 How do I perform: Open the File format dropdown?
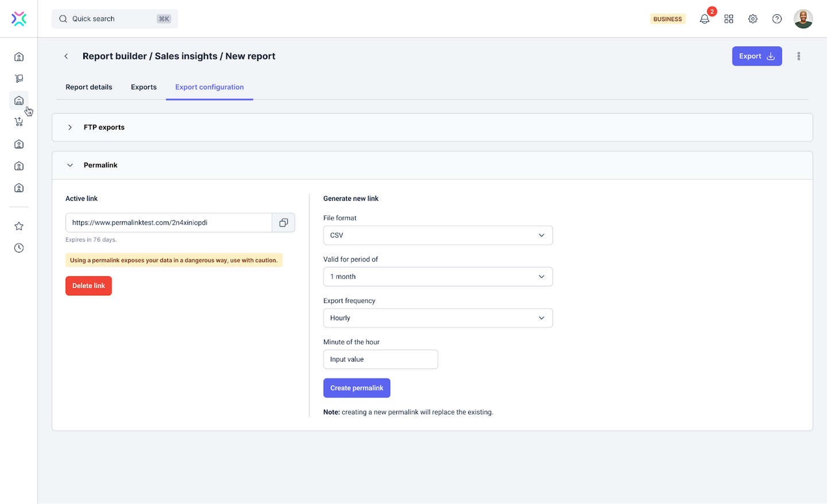point(438,235)
